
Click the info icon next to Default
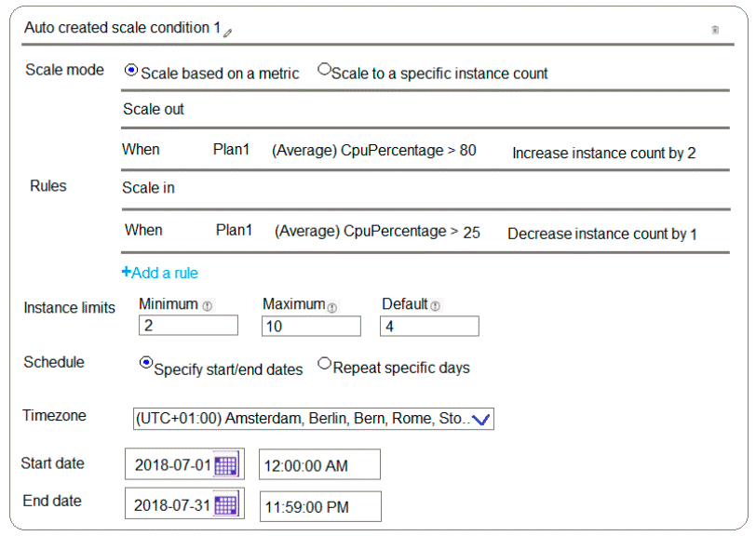[x=435, y=305]
